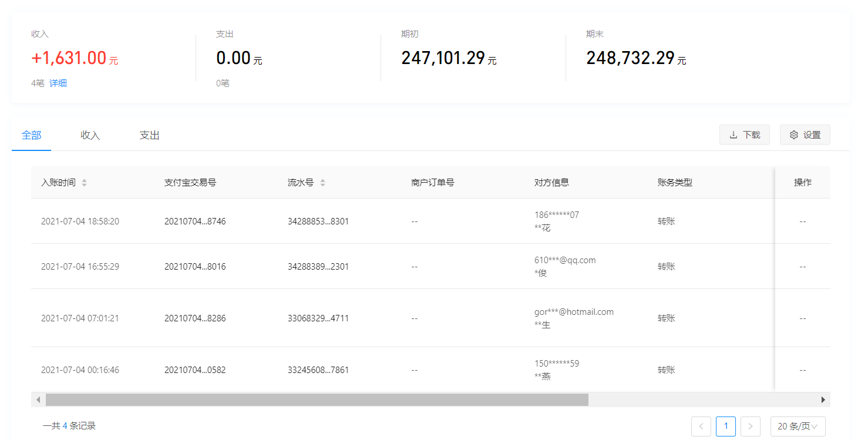868x440 pixels.
Task: Click the blue 4 record count link
Action: point(65,426)
